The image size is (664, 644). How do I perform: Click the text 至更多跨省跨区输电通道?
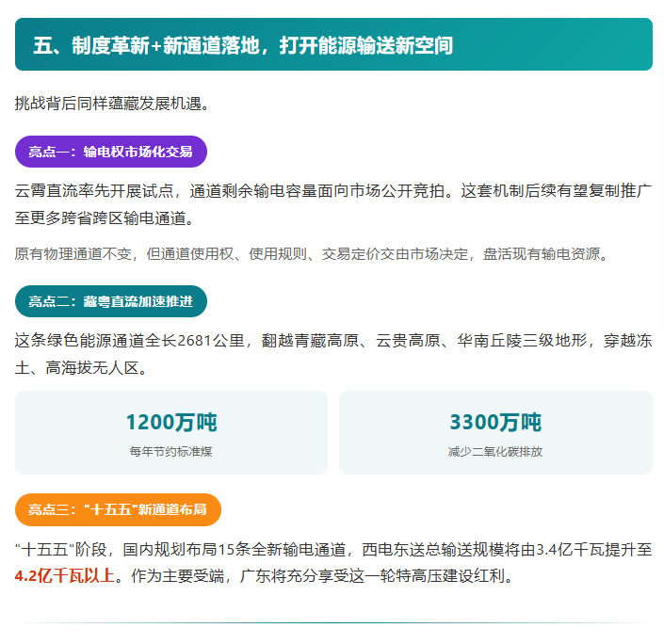pyautogui.click(x=105, y=218)
